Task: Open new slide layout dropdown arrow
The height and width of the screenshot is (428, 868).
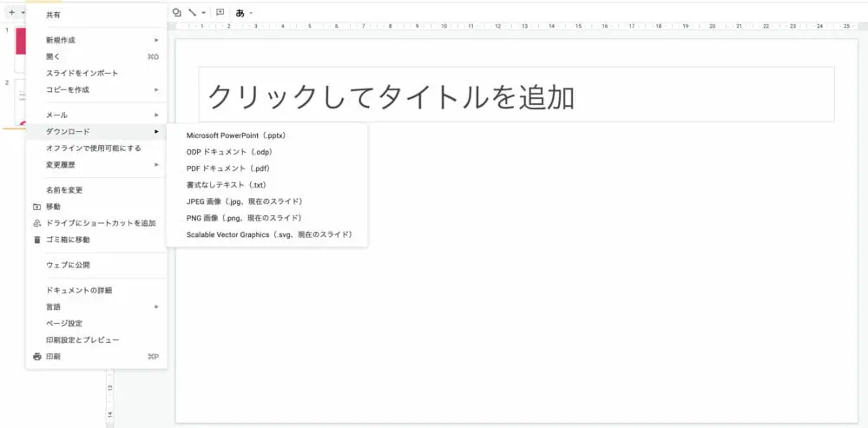Action: 23,13
